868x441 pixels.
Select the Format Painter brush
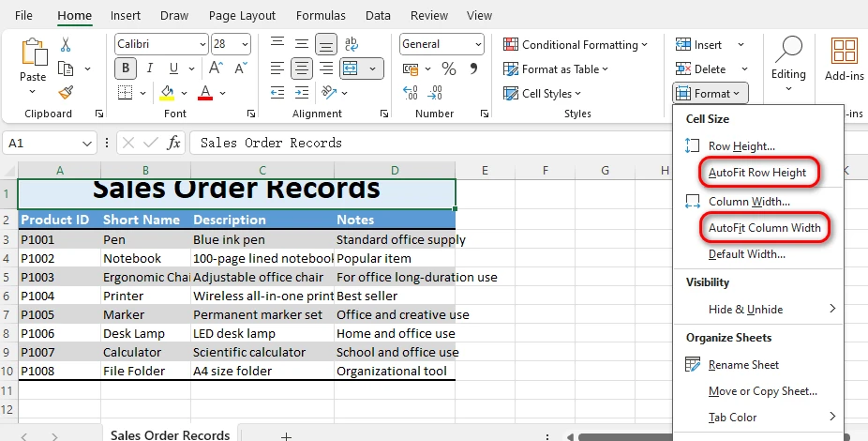tap(66, 93)
